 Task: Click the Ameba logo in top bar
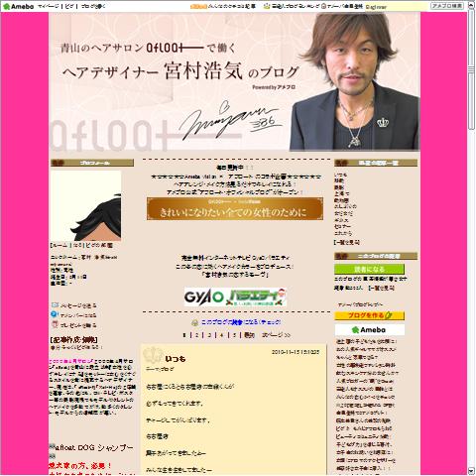18,6
